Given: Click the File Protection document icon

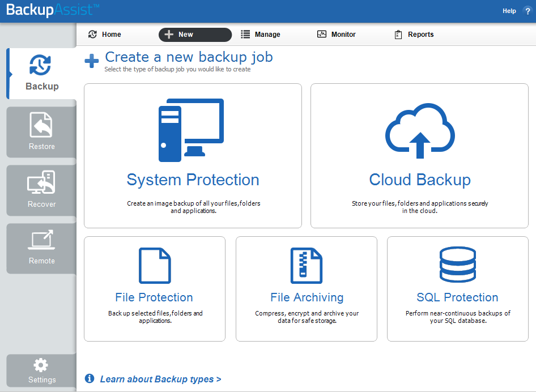Looking at the screenshot, I should (x=155, y=266).
